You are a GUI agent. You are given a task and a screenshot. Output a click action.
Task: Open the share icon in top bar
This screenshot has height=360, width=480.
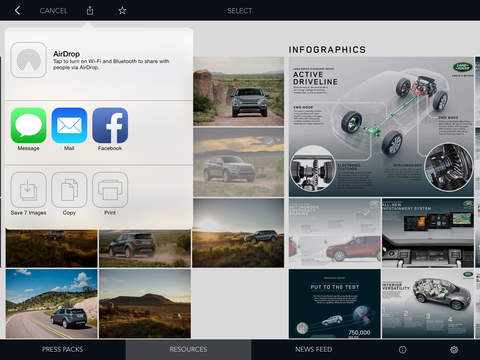click(x=90, y=11)
